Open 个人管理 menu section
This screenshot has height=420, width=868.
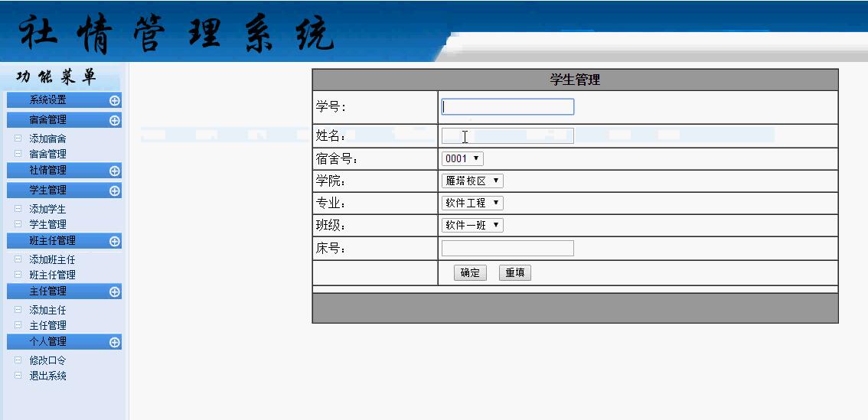(x=64, y=341)
